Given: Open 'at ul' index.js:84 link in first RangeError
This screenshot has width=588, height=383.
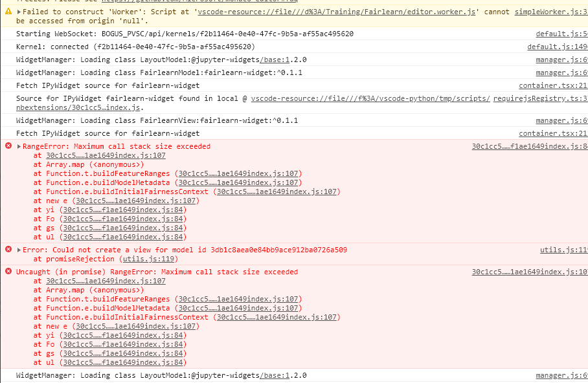Looking at the screenshot, I should click(x=123, y=237).
